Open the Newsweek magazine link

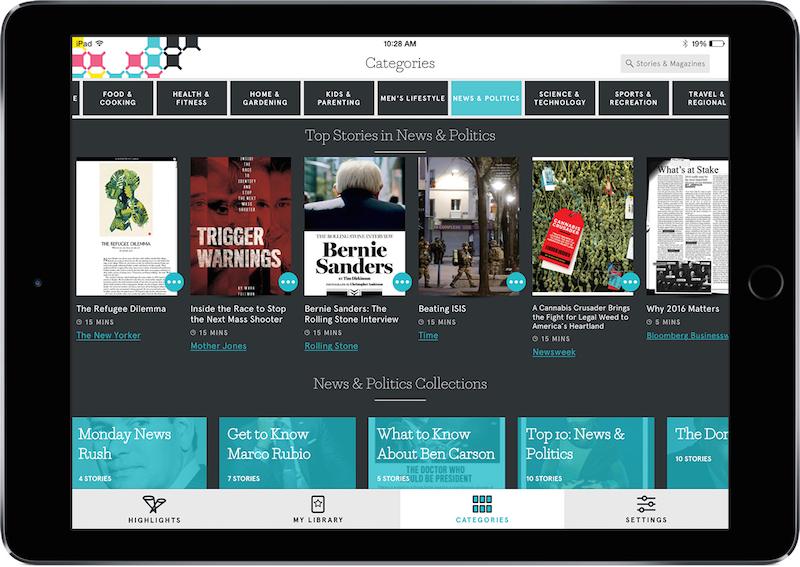pyautogui.click(x=554, y=352)
